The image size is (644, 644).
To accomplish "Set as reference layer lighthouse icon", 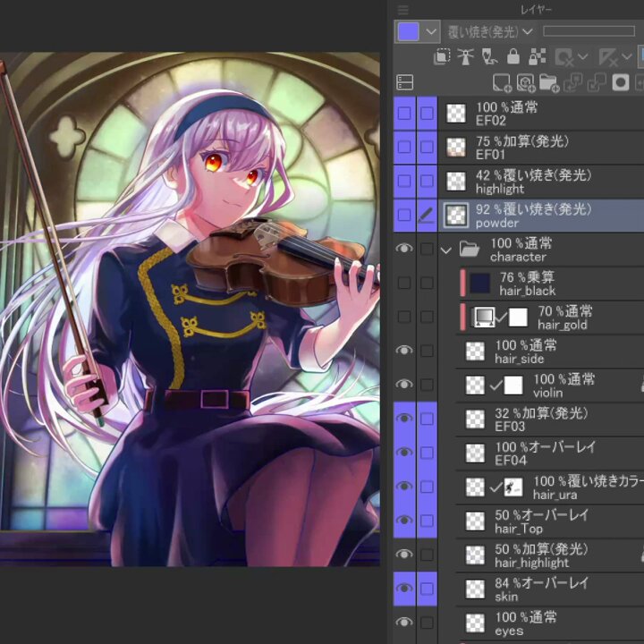I will [465, 56].
